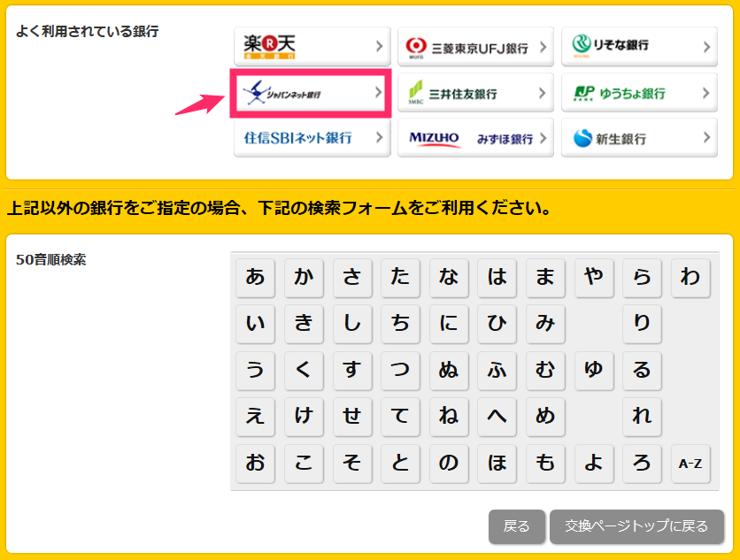Tap the た kana key
This screenshot has width=740, height=560.
pos(400,278)
